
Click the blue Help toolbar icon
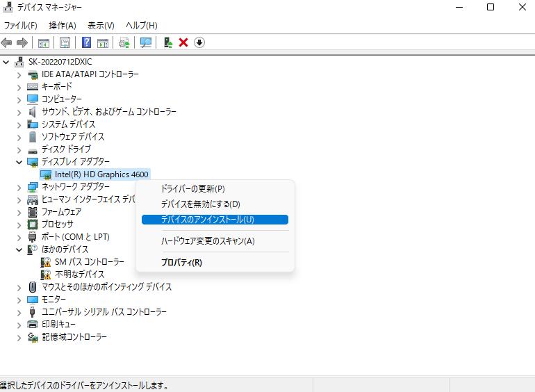[x=87, y=42]
